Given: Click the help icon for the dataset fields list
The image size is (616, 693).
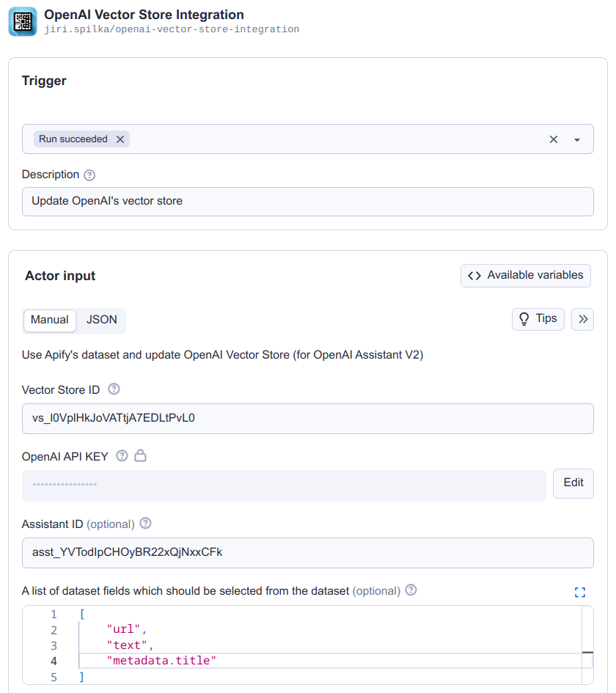Looking at the screenshot, I should (x=411, y=590).
